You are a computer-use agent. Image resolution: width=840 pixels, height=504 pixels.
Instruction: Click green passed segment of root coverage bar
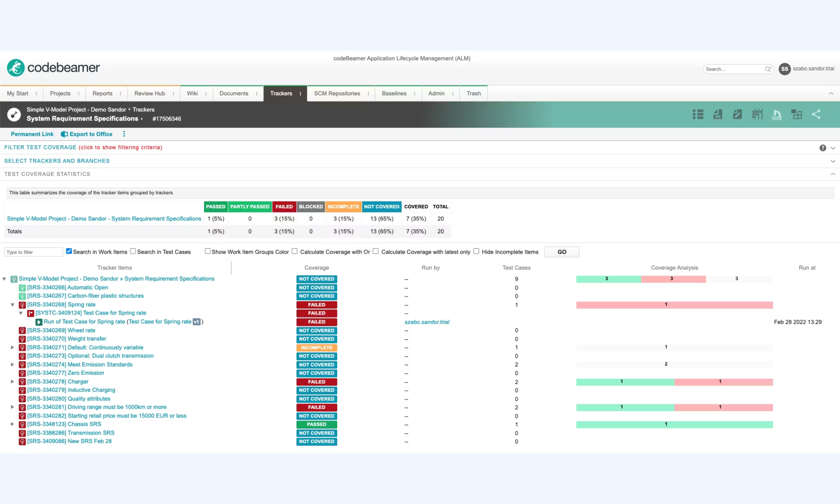609,279
